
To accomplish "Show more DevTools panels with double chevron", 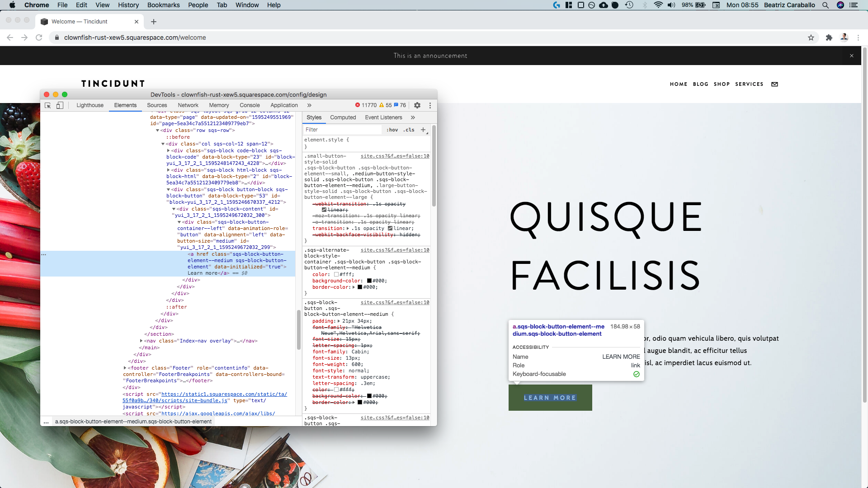I will click(x=309, y=105).
